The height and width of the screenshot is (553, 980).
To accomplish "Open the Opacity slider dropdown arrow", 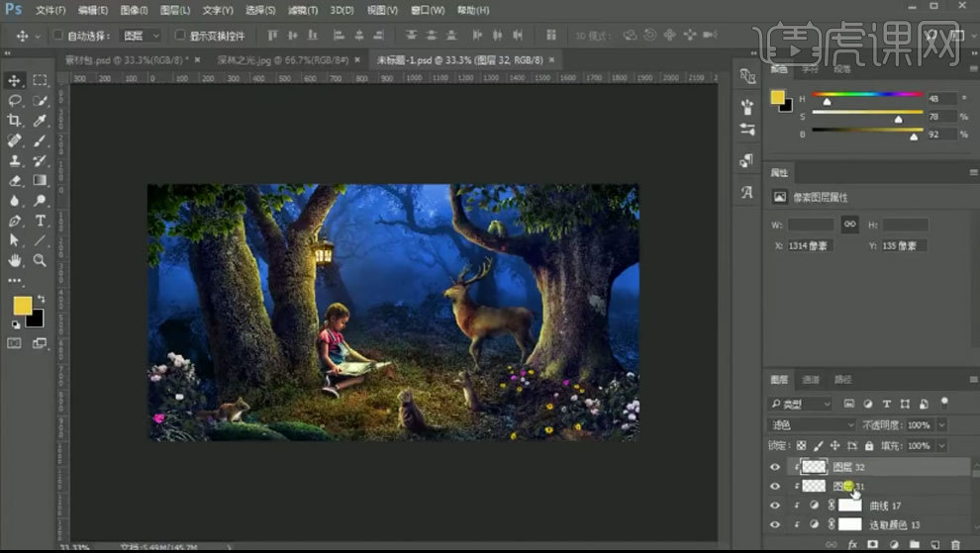I will coord(941,425).
